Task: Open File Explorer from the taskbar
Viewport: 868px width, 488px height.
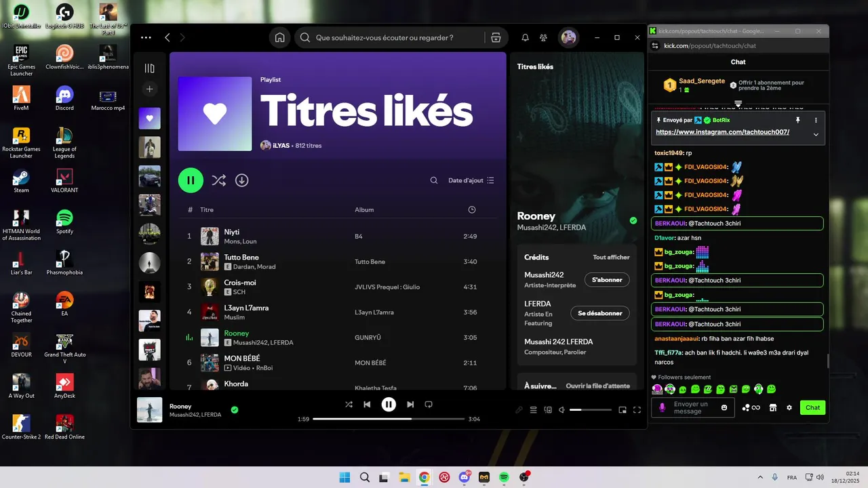Action: tap(404, 477)
